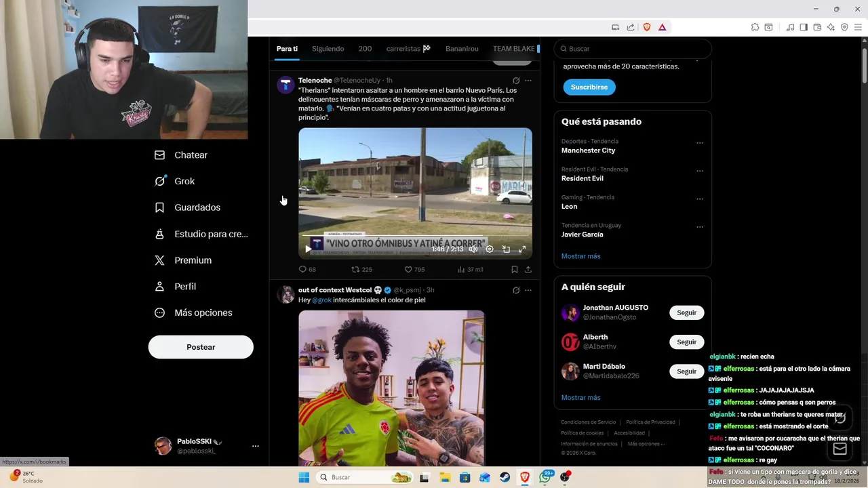Open Chatear from the sidebar
The height and width of the screenshot is (488, 868).
pyautogui.click(x=180, y=155)
